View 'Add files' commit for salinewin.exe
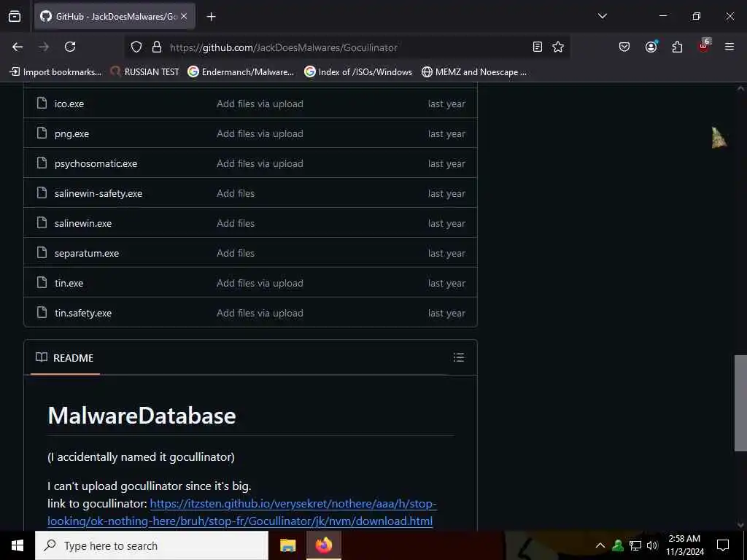The image size is (747, 560). [236, 223]
